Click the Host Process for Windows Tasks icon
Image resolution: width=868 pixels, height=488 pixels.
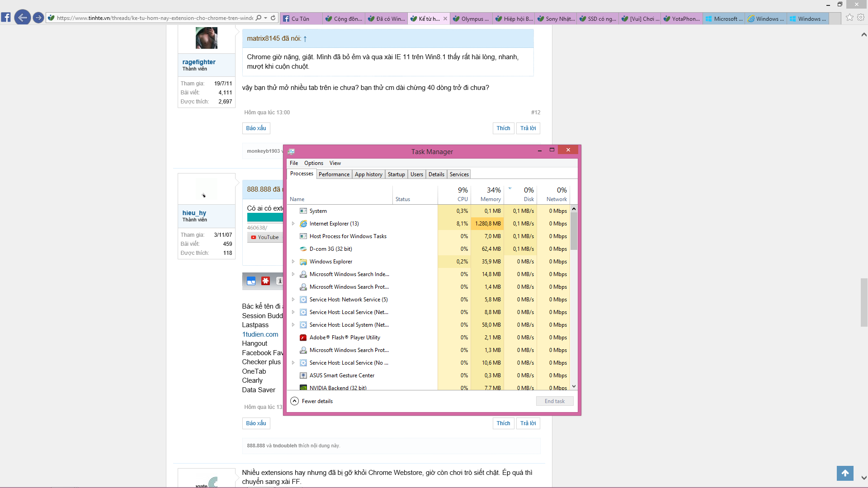pyautogui.click(x=303, y=236)
